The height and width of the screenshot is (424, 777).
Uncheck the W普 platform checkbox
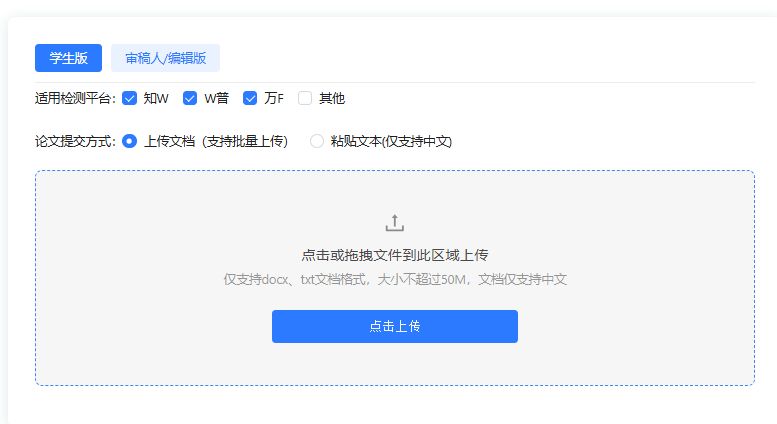[x=190, y=98]
